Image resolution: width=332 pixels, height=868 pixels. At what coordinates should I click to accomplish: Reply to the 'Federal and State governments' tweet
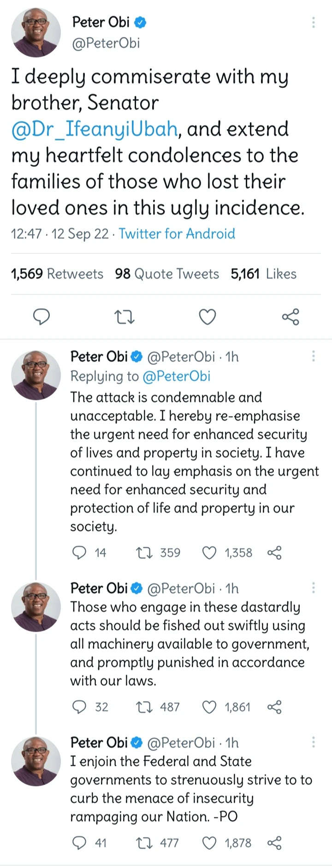tap(80, 843)
